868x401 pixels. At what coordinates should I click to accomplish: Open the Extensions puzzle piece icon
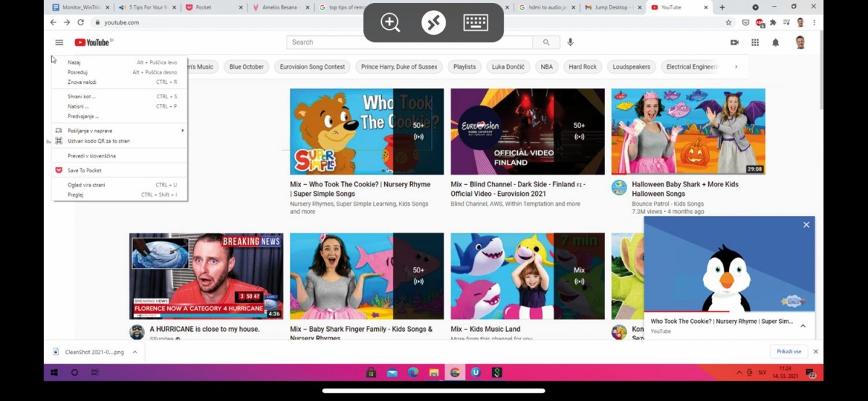click(773, 22)
